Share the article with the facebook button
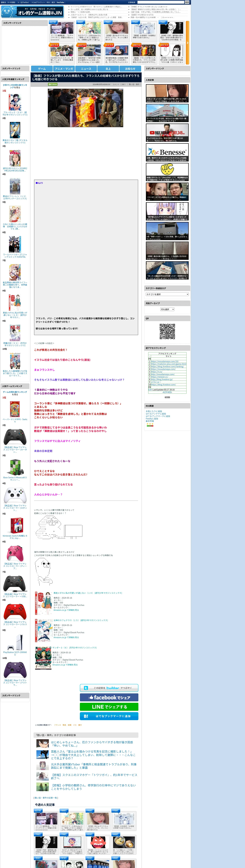 pos(109,697)
